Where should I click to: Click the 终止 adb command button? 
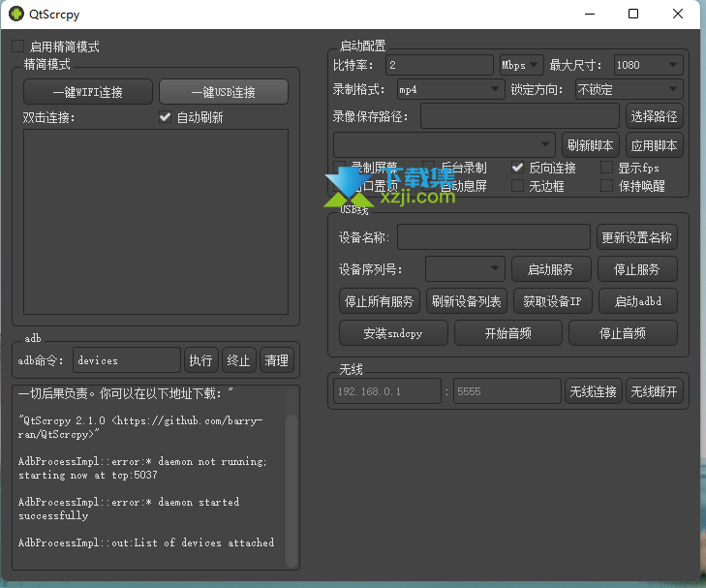click(x=238, y=359)
